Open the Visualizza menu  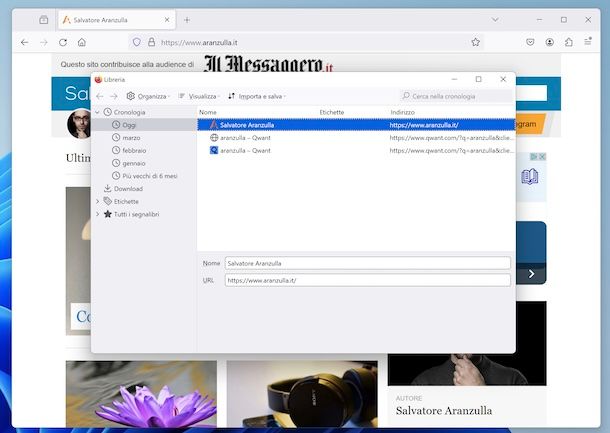(x=199, y=96)
